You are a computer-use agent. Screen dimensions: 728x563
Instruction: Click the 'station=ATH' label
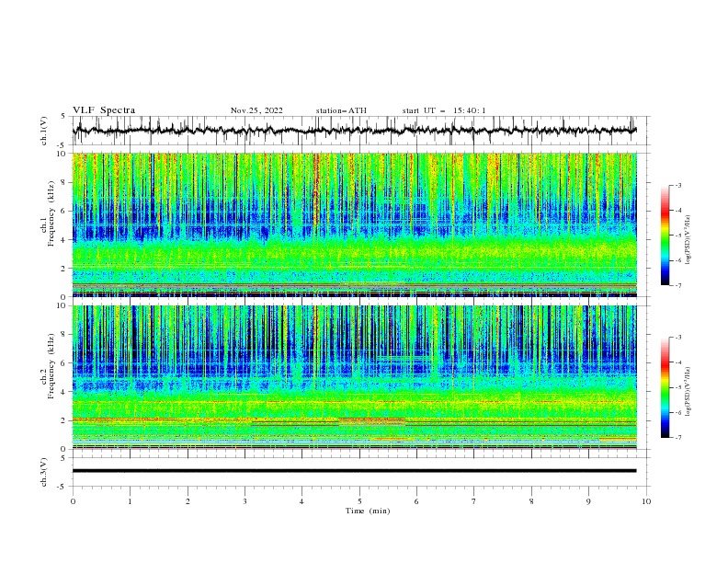pos(341,110)
